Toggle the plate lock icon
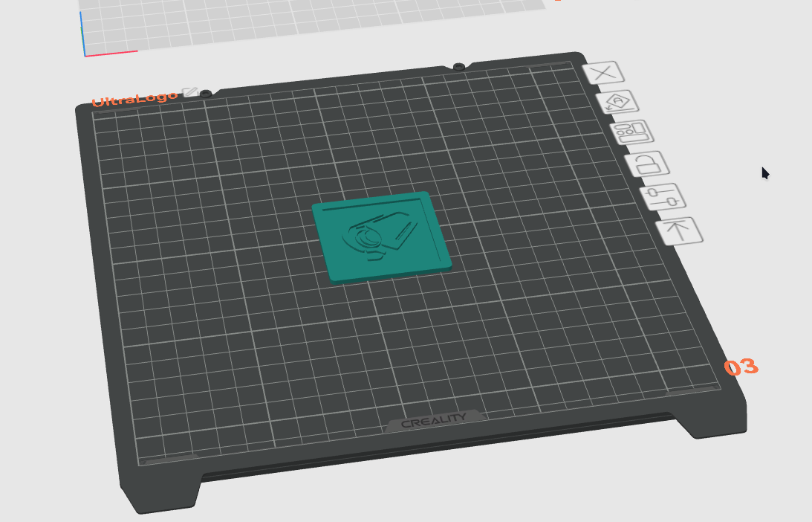 pos(647,164)
